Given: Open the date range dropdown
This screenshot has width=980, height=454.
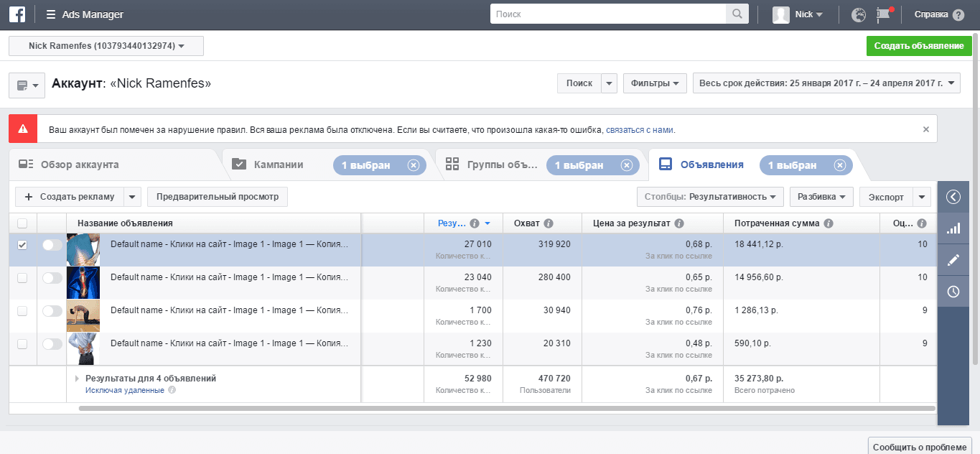Looking at the screenshot, I should (826, 83).
